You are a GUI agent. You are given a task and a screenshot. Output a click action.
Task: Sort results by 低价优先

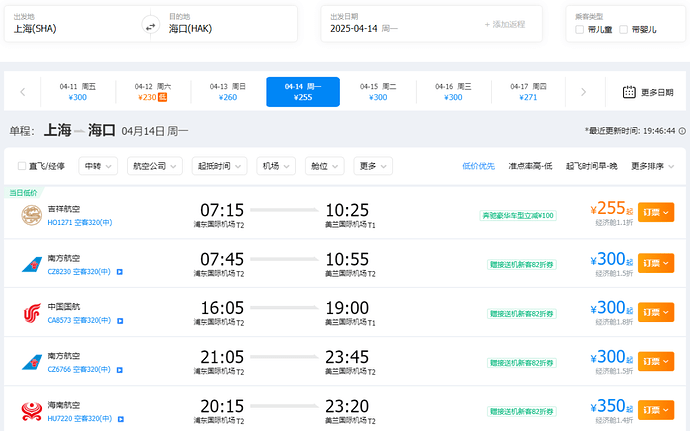[x=477, y=166]
